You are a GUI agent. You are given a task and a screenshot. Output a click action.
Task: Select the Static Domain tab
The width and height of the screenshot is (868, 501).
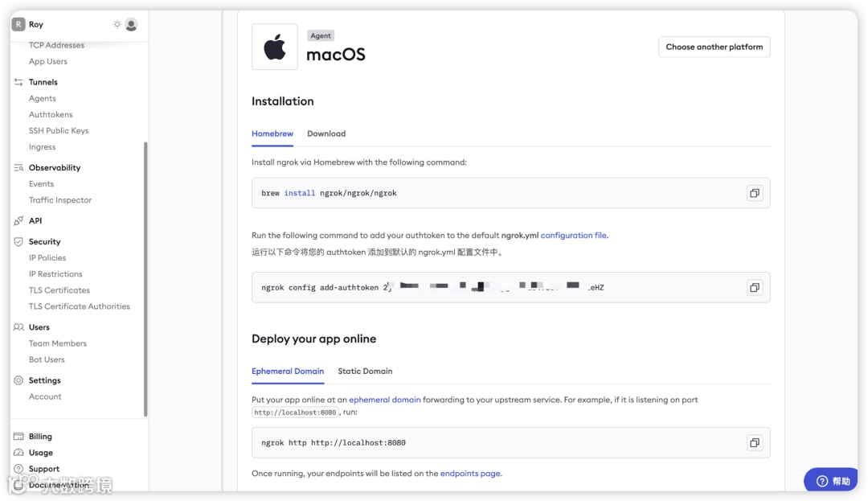click(365, 372)
